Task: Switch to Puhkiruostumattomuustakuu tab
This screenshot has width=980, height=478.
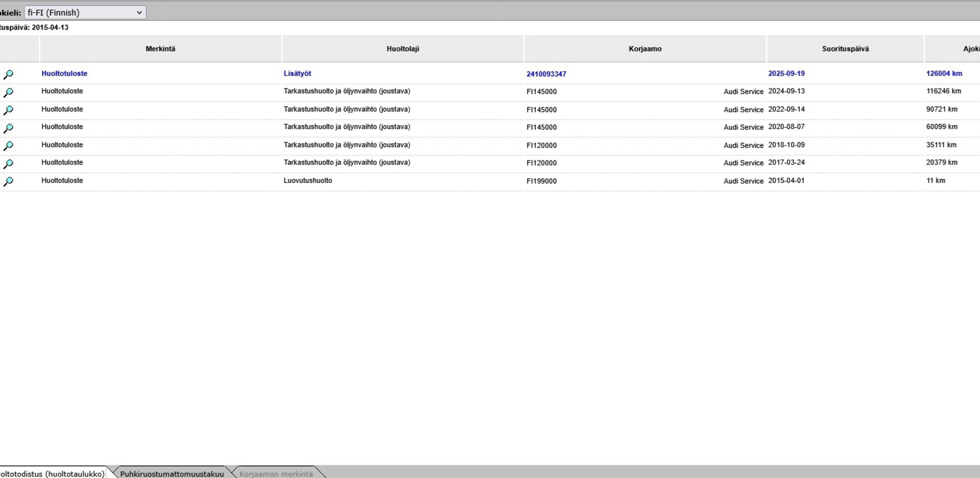Action: [x=171, y=473]
